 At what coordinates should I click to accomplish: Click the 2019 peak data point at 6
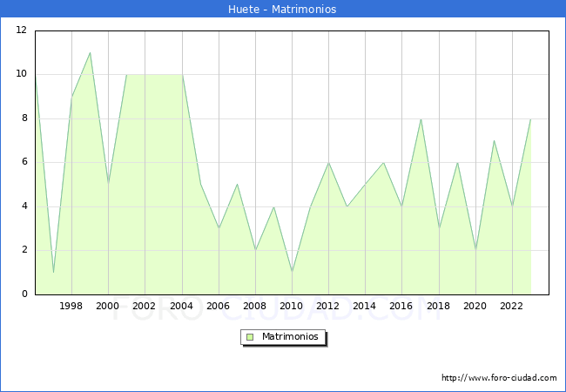tap(457, 162)
